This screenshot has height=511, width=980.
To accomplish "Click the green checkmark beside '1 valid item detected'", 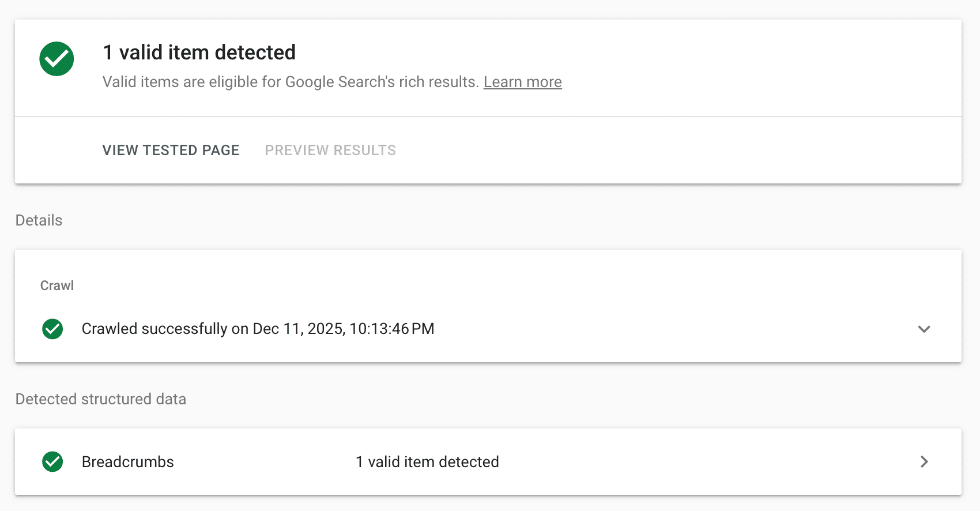I will click(56, 59).
